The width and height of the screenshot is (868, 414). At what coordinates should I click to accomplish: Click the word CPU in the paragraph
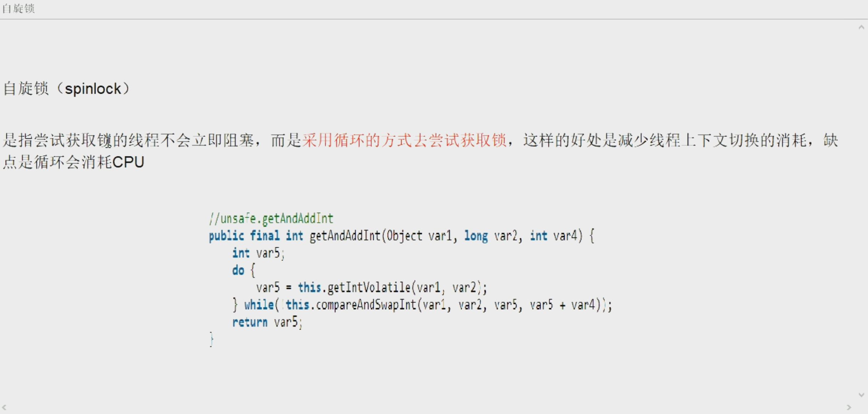(x=128, y=162)
